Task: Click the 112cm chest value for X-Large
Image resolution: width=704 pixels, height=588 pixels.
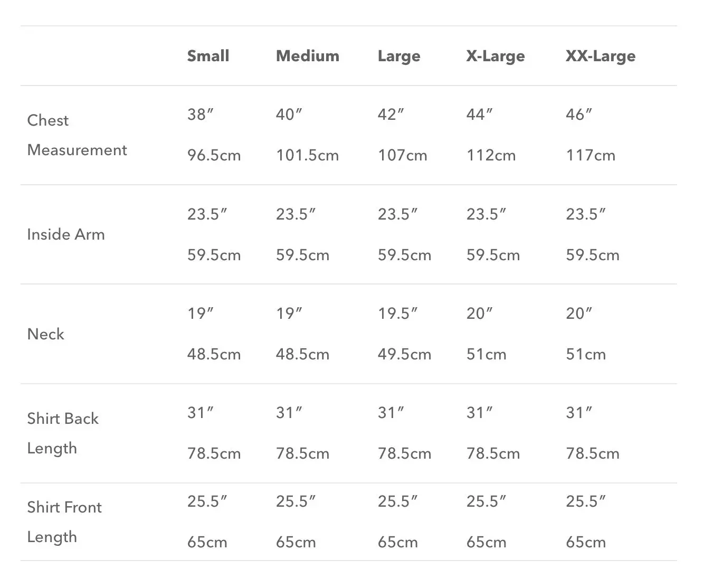Action: click(491, 156)
